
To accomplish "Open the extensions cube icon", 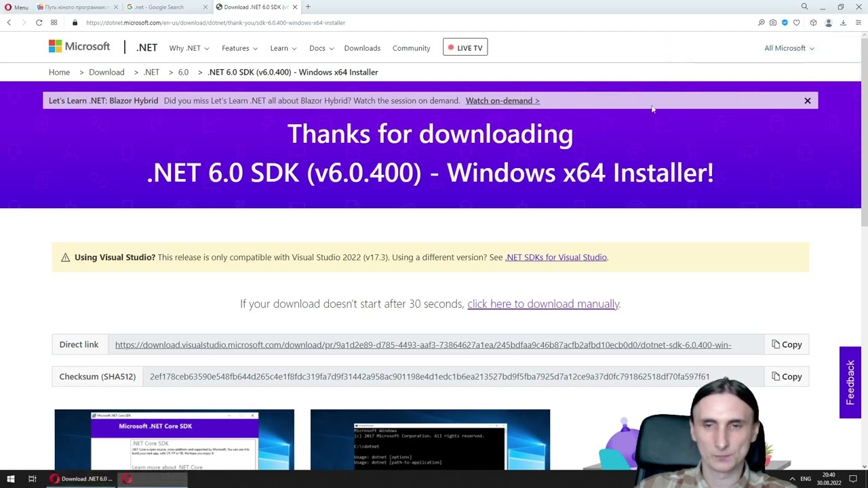I will 813,22.
